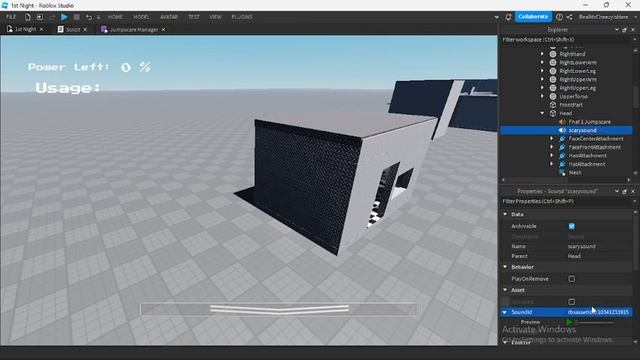Close the 1st Night tab

click(41, 29)
